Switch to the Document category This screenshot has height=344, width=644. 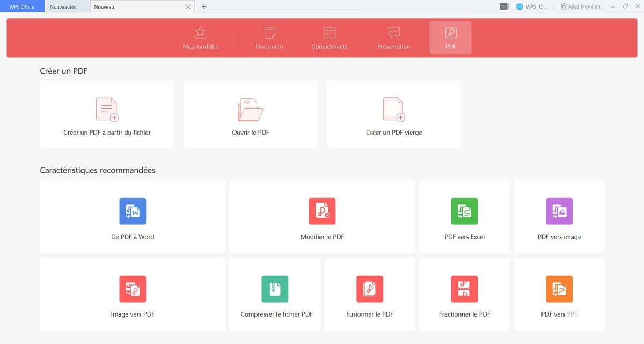(x=269, y=38)
